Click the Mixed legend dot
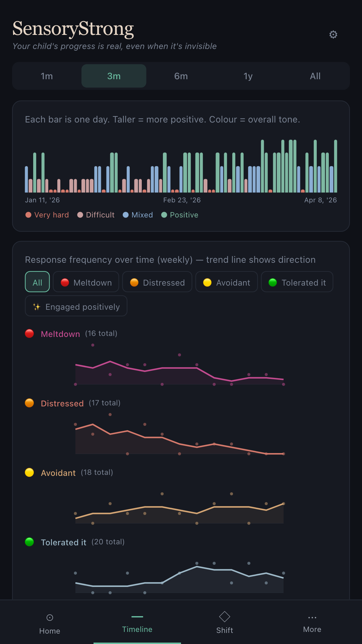The height and width of the screenshot is (644, 362). (x=126, y=215)
